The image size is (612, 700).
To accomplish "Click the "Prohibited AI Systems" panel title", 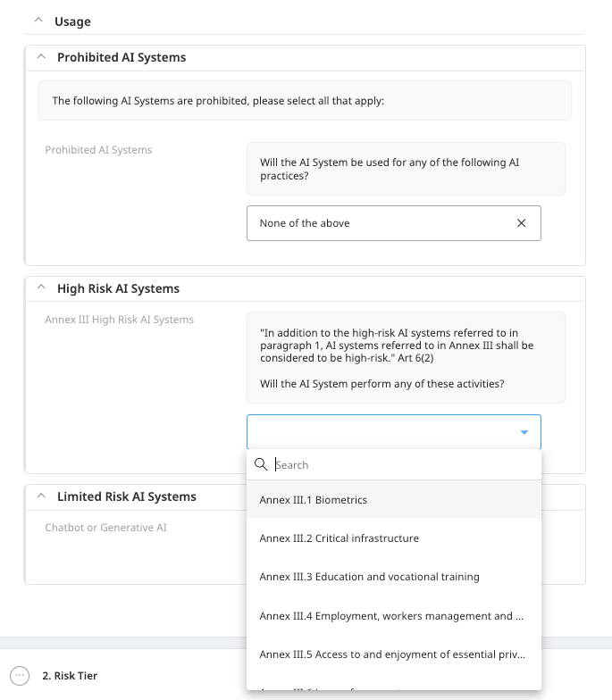I will (122, 57).
